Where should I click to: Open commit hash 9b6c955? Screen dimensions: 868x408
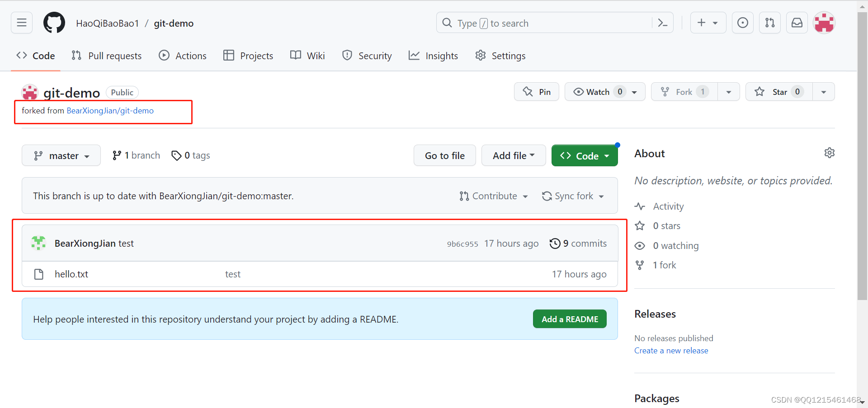click(x=462, y=244)
